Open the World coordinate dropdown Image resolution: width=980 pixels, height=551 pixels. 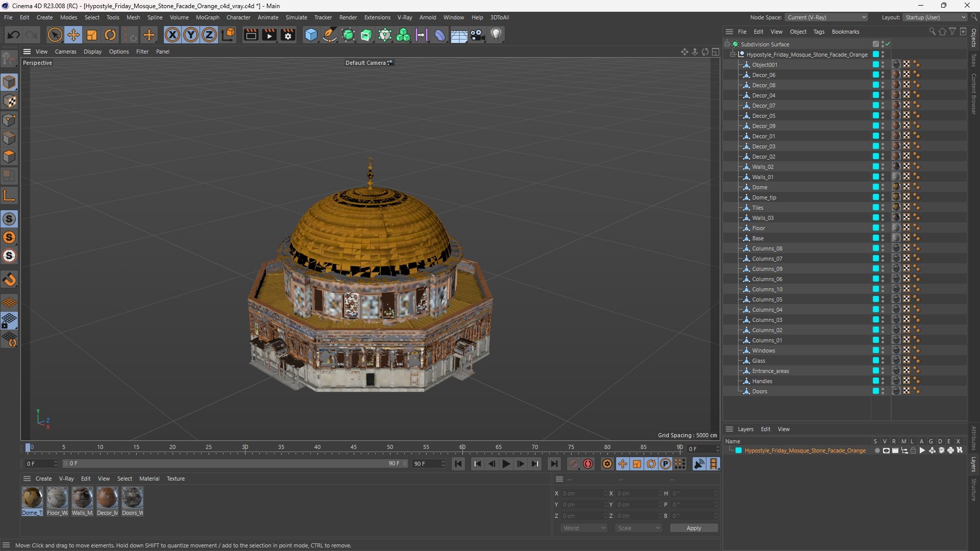(584, 528)
